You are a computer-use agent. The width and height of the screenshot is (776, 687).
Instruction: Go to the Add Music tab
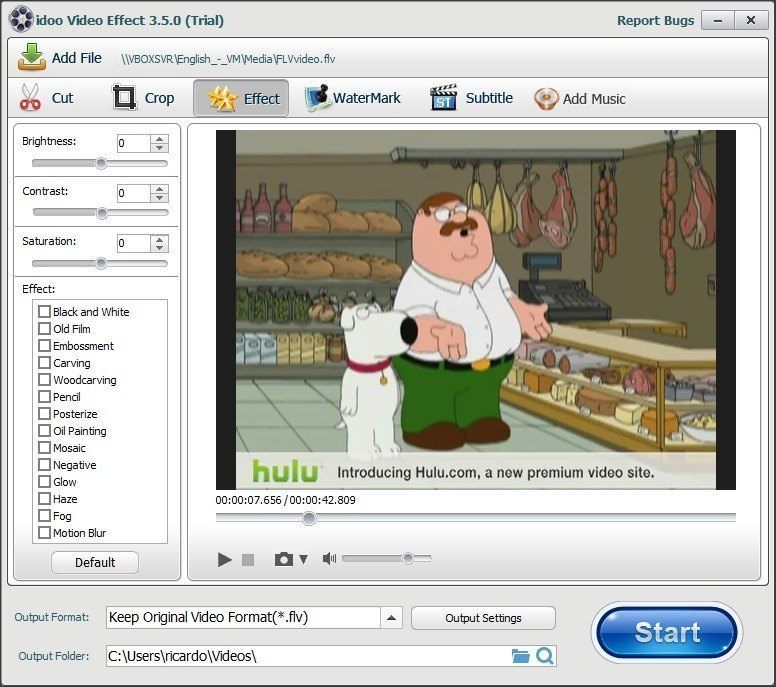(580, 99)
